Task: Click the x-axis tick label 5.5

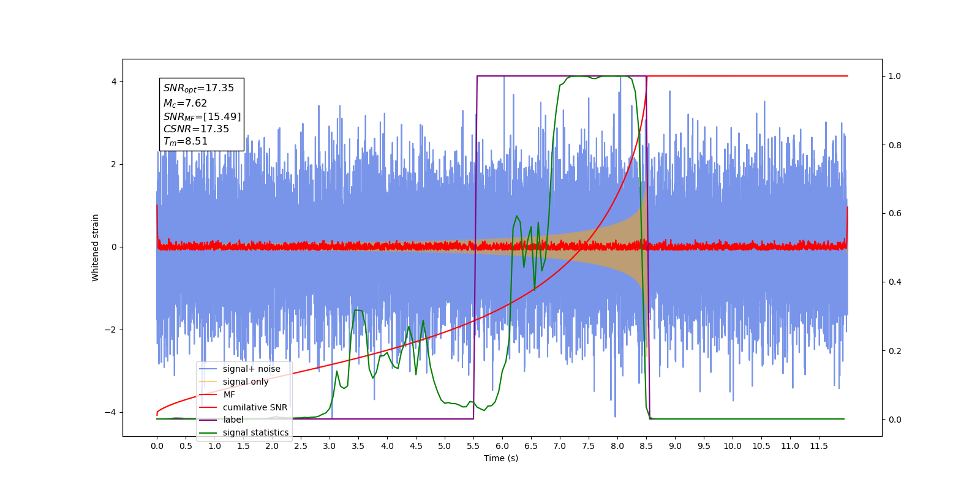Action: pos(473,446)
